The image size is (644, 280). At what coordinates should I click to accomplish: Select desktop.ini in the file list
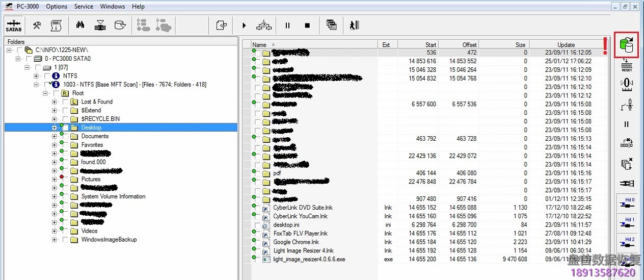286,224
